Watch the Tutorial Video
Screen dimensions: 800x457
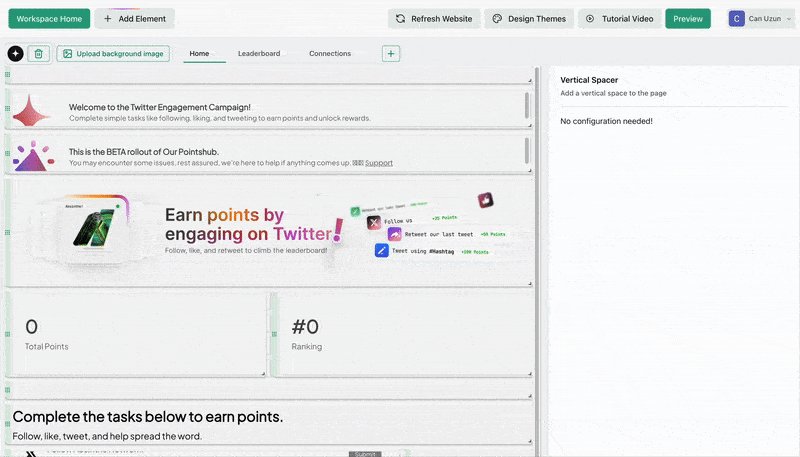(619, 19)
